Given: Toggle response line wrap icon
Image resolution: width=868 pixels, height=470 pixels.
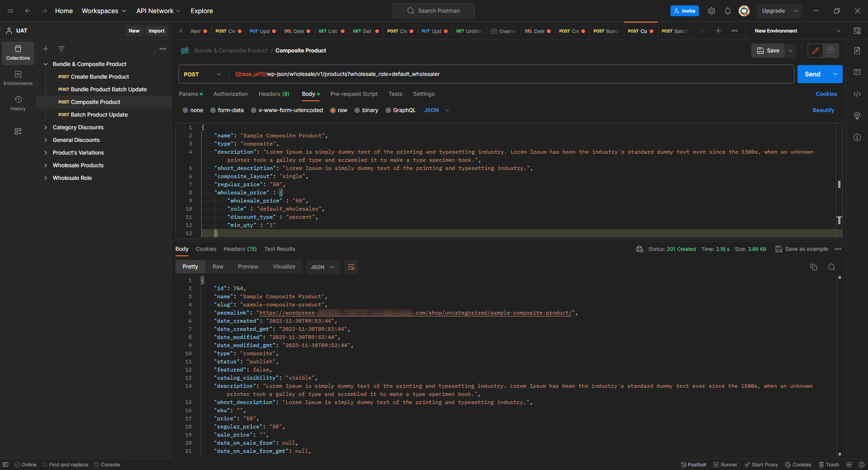Looking at the screenshot, I should coord(351,267).
